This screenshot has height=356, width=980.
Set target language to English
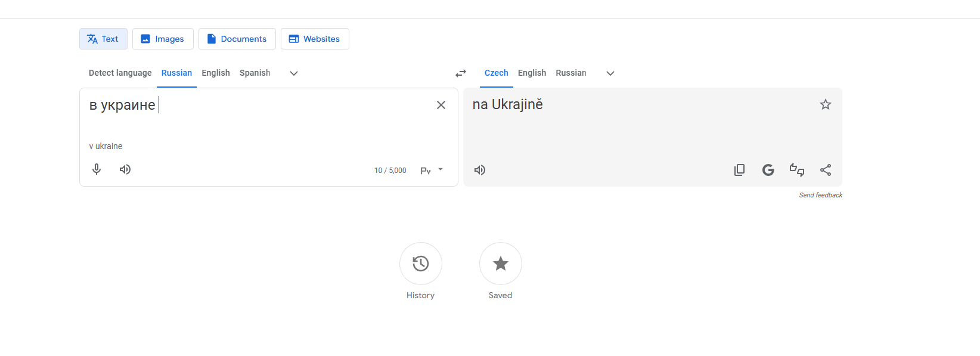click(532, 73)
